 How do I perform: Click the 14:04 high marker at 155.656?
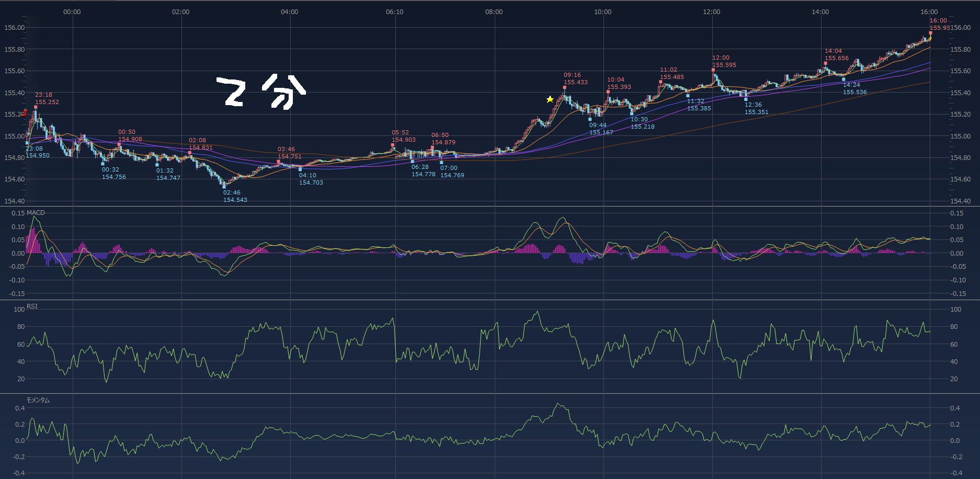pyautogui.click(x=826, y=63)
